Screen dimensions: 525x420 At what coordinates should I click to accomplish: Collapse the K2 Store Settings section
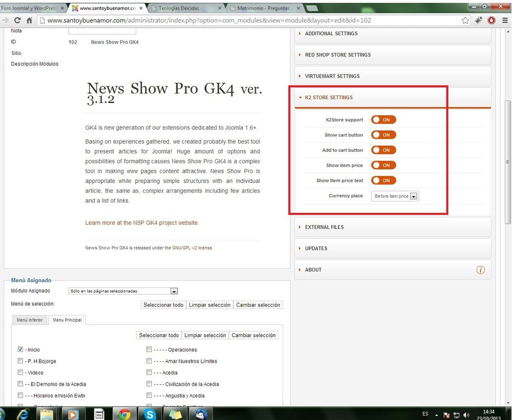pyautogui.click(x=393, y=98)
